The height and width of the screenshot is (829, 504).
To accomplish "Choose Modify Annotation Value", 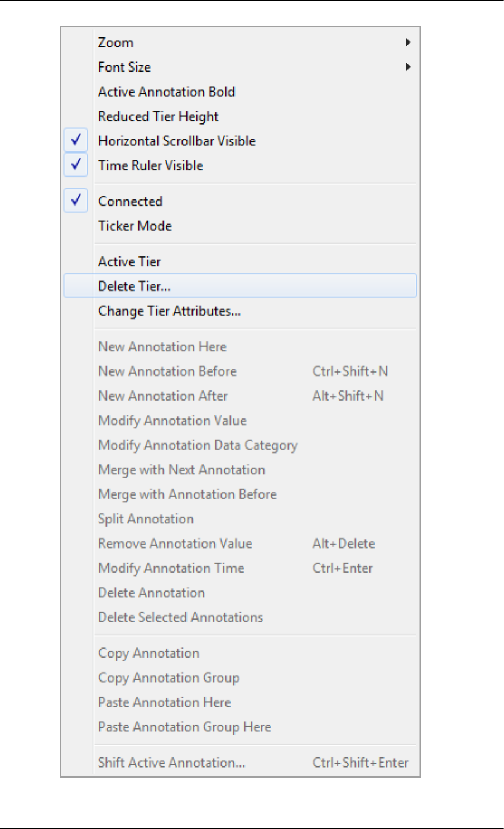I will [172, 420].
